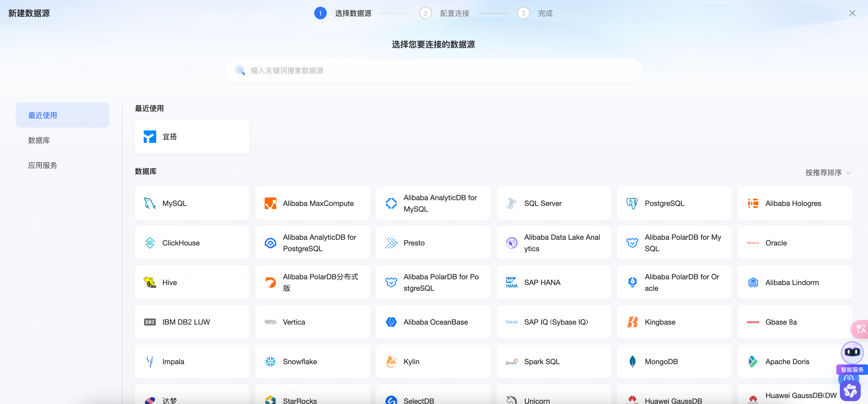Select the IBM DB2 LUW icon
Image resolution: width=868 pixels, height=404 pixels.
click(x=150, y=322)
